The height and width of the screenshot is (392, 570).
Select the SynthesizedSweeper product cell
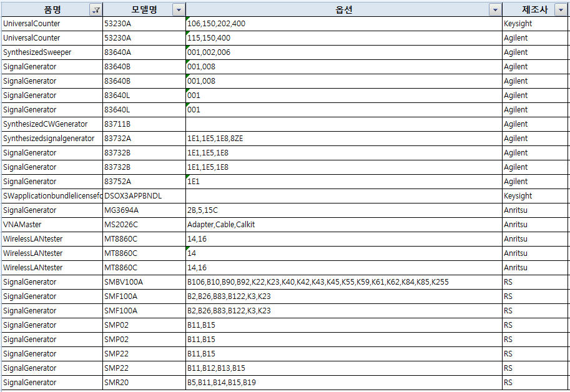click(x=37, y=52)
